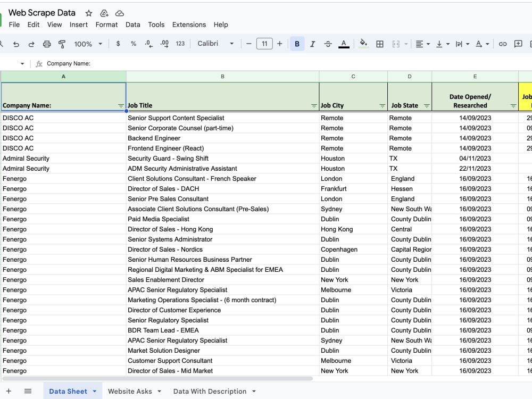Open the Fill color tool
This screenshot has width=532, height=399.
363,44
